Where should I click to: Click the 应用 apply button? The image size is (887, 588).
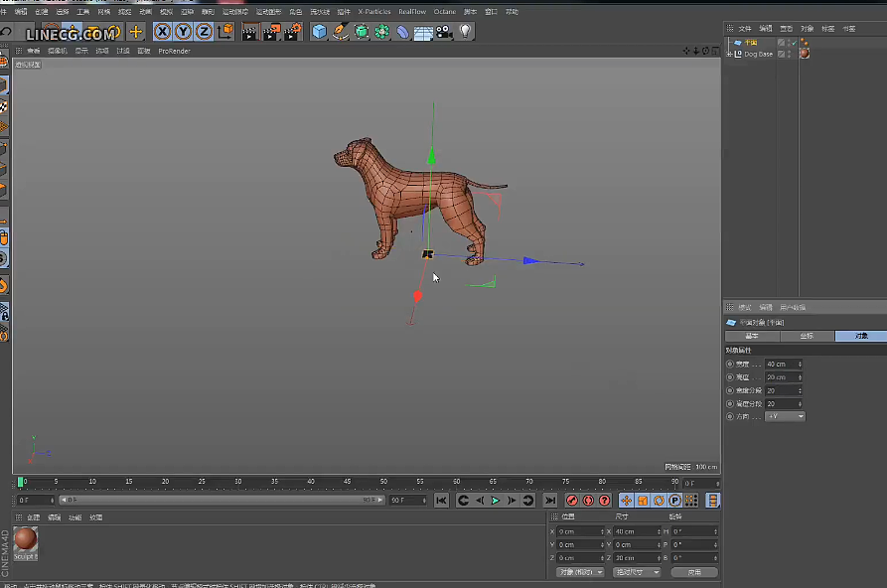pyautogui.click(x=695, y=572)
